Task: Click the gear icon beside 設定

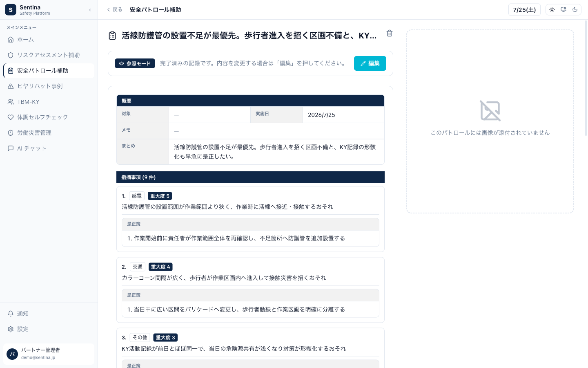Action: point(11,329)
